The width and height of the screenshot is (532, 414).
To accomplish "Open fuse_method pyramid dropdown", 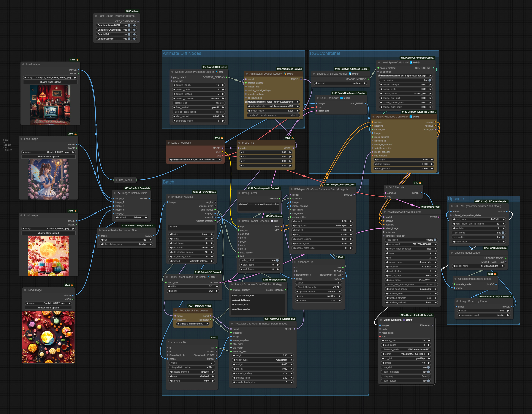I will point(199,108).
